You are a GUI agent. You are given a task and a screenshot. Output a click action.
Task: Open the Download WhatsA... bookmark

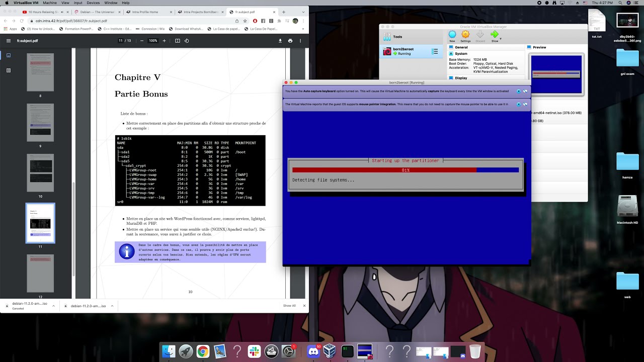[186, 29]
